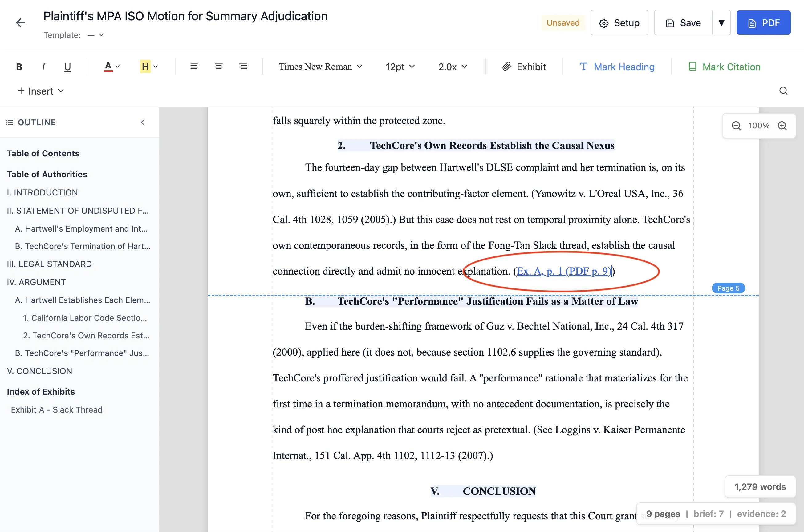The image size is (804, 532).
Task: Collapse the Outline panel
Action: (143, 123)
